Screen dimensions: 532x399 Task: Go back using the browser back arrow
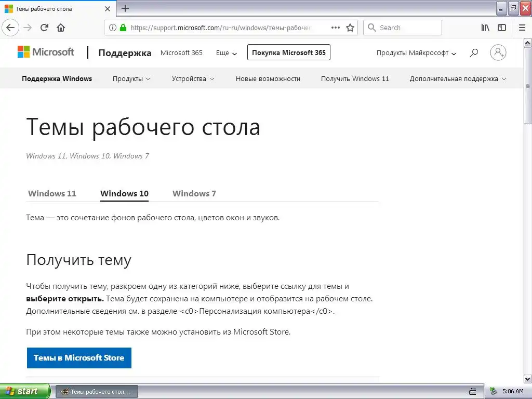10,28
